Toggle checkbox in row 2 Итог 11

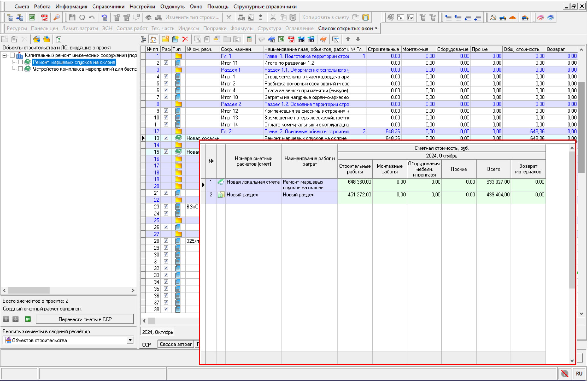tap(166, 63)
